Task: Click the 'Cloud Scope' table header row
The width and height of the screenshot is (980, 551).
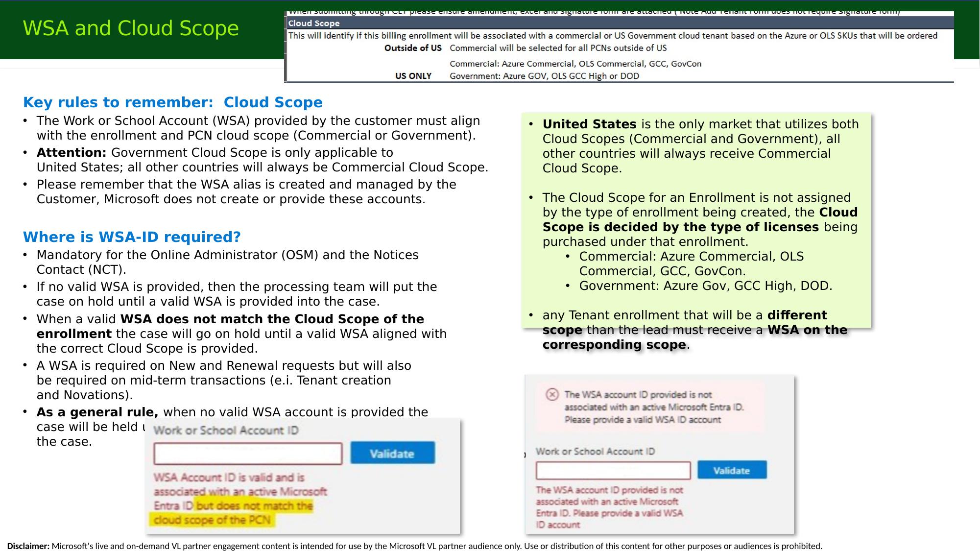Action: (620, 23)
